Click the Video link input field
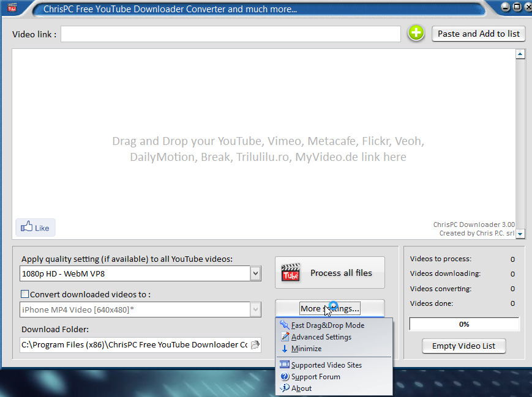Viewport: 532px width, 397px height. (x=231, y=34)
